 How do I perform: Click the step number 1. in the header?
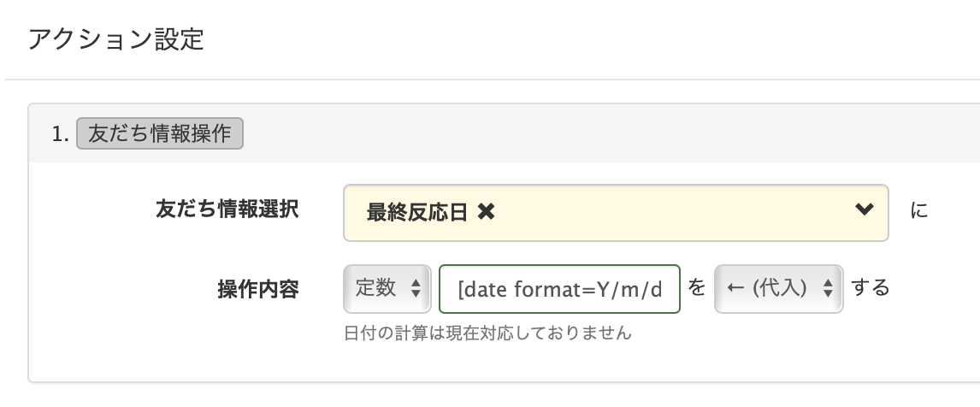coord(59,135)
